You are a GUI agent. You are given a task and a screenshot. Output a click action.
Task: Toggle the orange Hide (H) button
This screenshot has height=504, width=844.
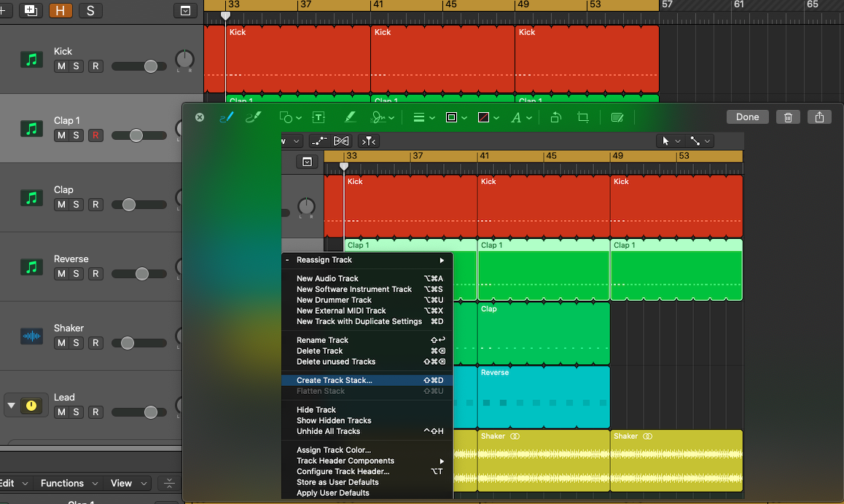tap(60, 10)
